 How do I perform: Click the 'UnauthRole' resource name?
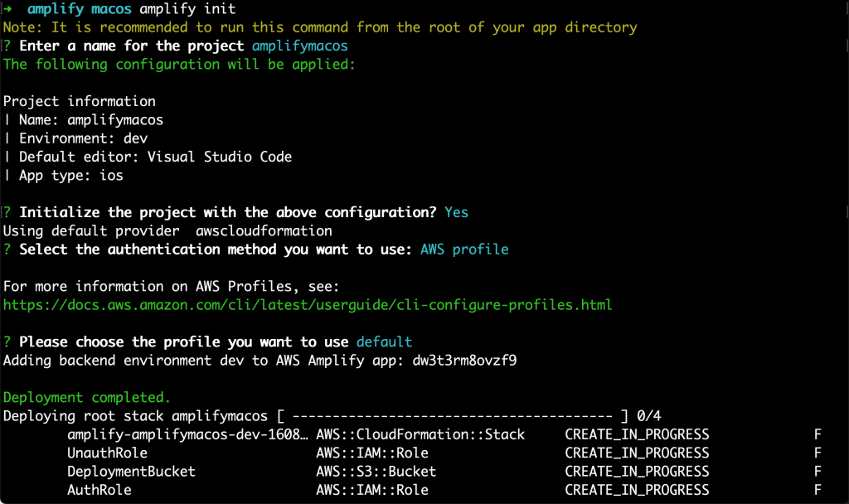[x=107, y=453]
